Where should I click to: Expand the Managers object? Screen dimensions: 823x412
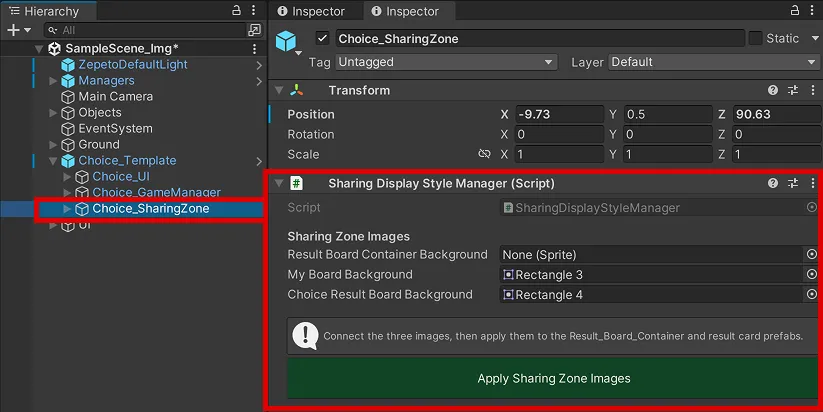click(x=53, y=81)
